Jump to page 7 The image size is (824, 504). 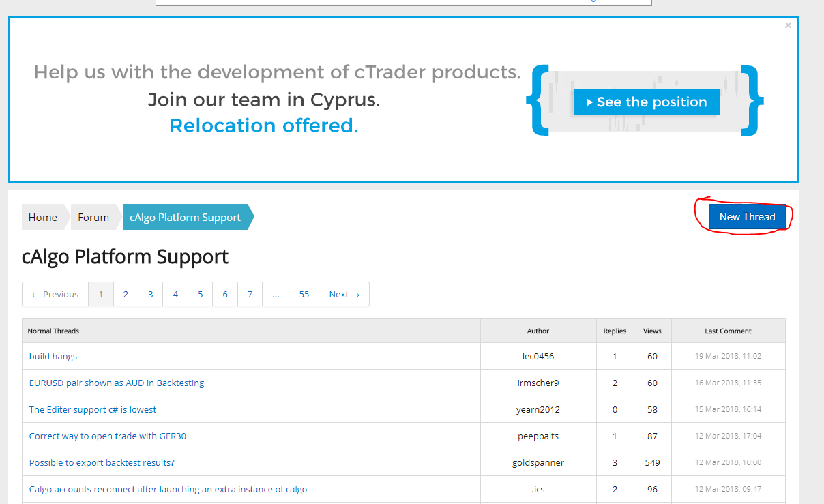(250, 294)
